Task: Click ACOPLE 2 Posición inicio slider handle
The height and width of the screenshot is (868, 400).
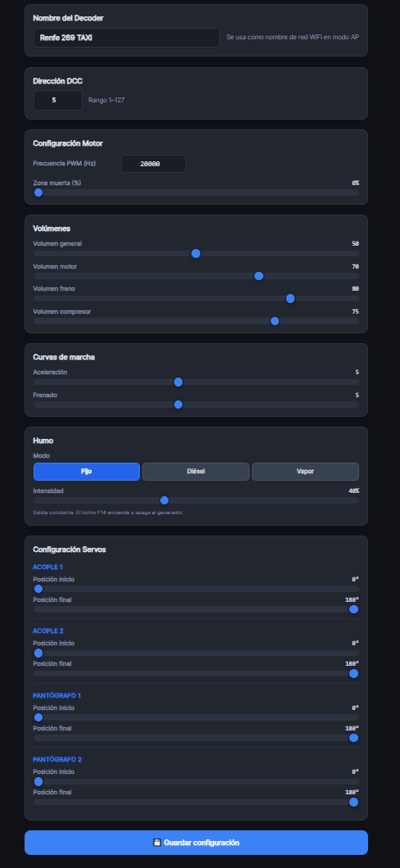Action: [38, 653]
